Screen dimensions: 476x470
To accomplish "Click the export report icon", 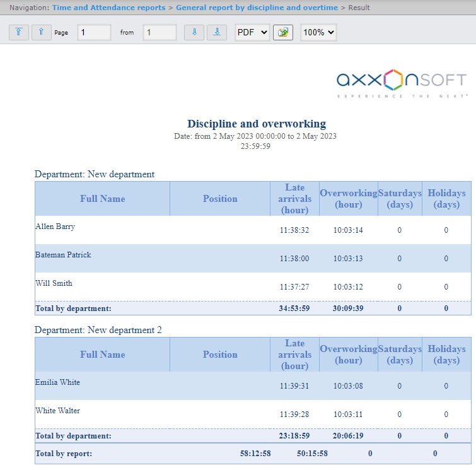I will (283, 33).
